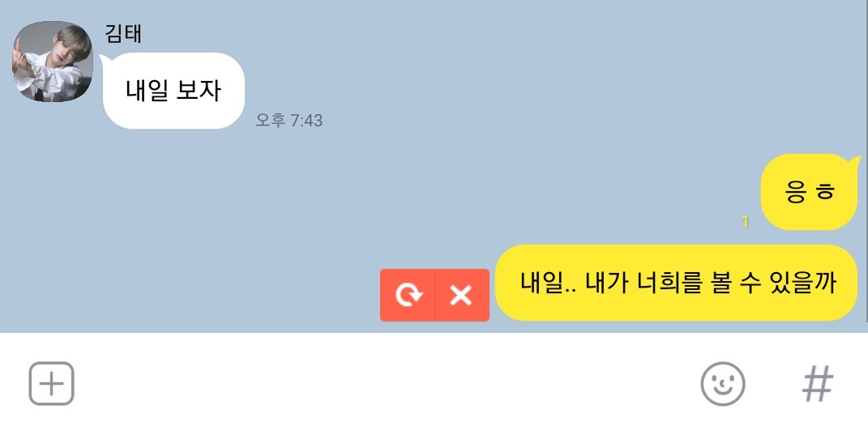This screenshot has width=868, height=435.
Task: Click the ㅎ character in the short reply
Action: click(x=825, y=192)
